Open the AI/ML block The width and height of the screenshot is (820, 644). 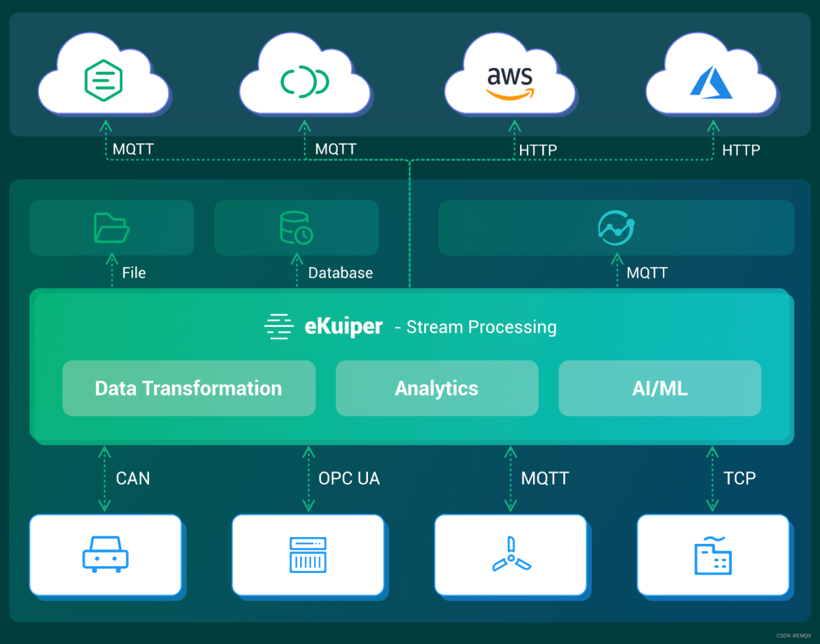coord(660,388)
